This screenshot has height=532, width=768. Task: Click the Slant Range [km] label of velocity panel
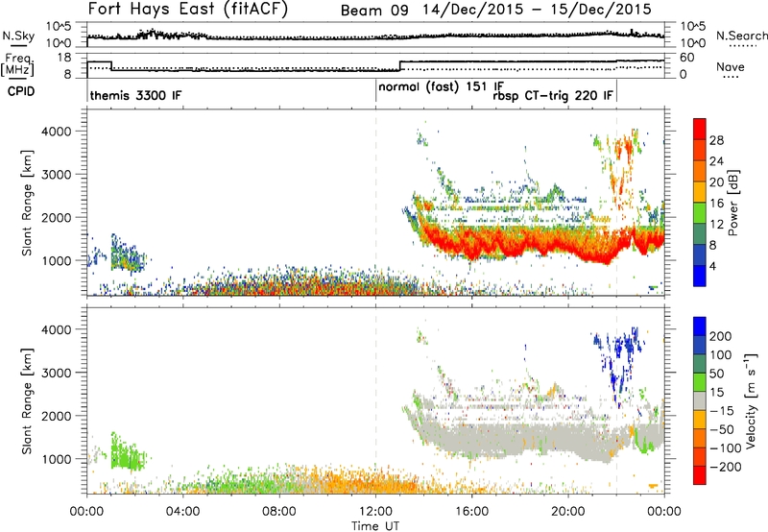coord(27,400)
